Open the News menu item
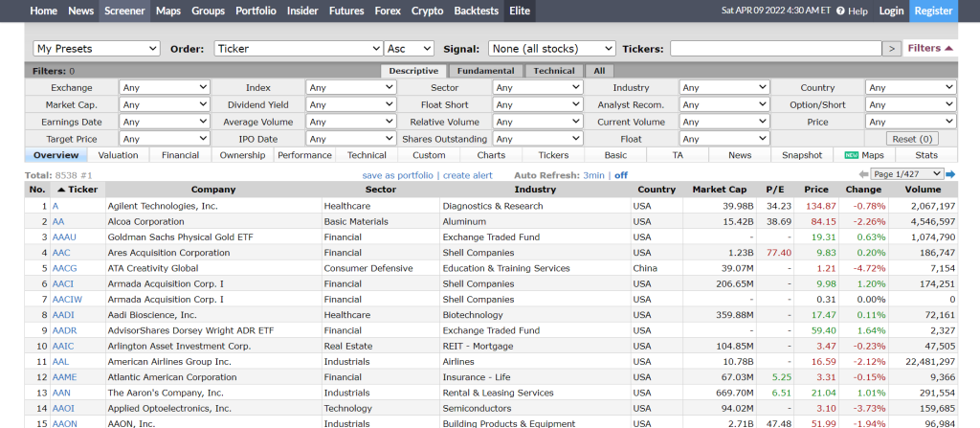Screen dimensions: 980x428 tap(80, 11)
